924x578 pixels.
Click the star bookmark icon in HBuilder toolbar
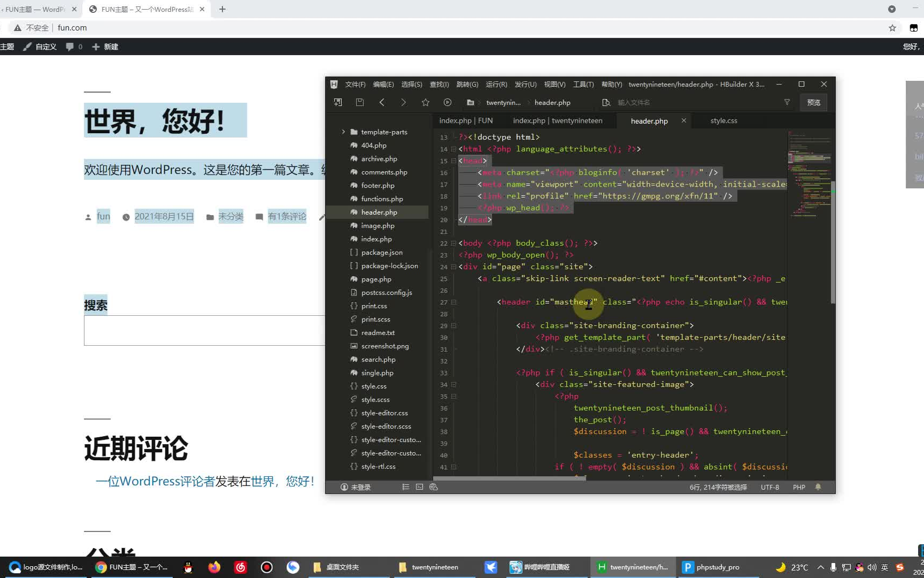pyautogui.click(x=426, y=102)
